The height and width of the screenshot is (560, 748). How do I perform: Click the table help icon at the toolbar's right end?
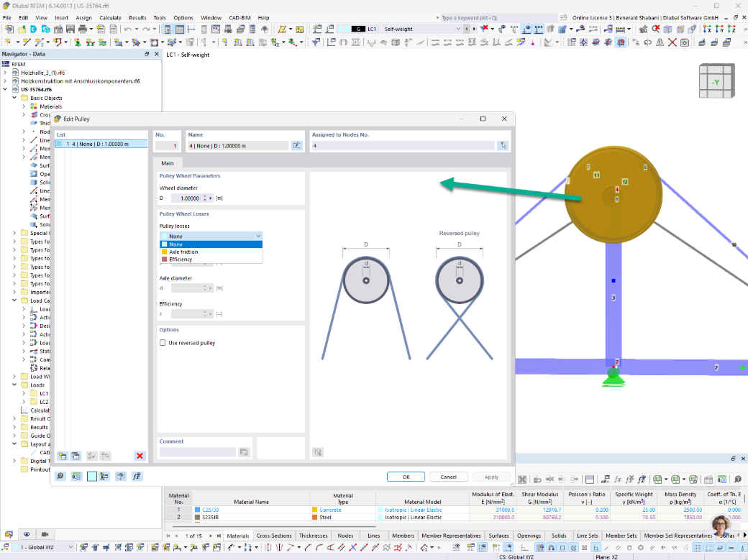738,479
